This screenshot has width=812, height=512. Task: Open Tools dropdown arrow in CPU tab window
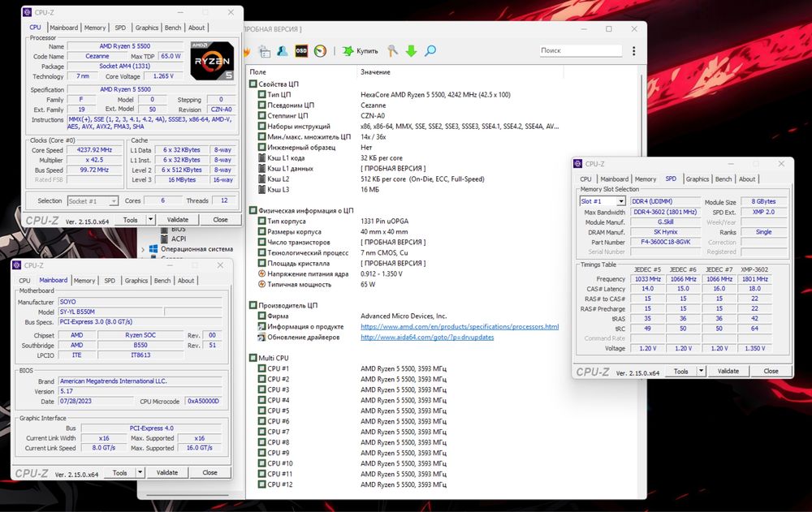tap(150, 220)
